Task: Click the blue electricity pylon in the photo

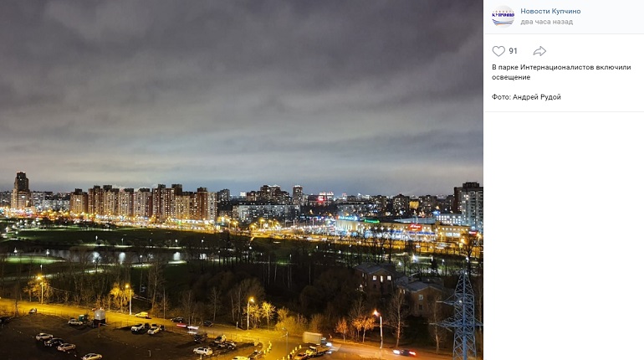Action: coord(464,315)
